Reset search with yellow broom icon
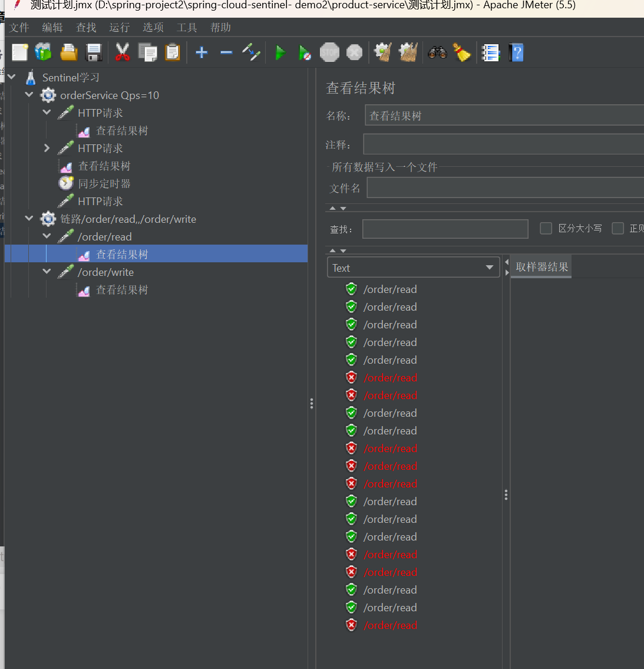Image resolution: width=644 pixels, height=669 pixels. [x=462, y=53]
